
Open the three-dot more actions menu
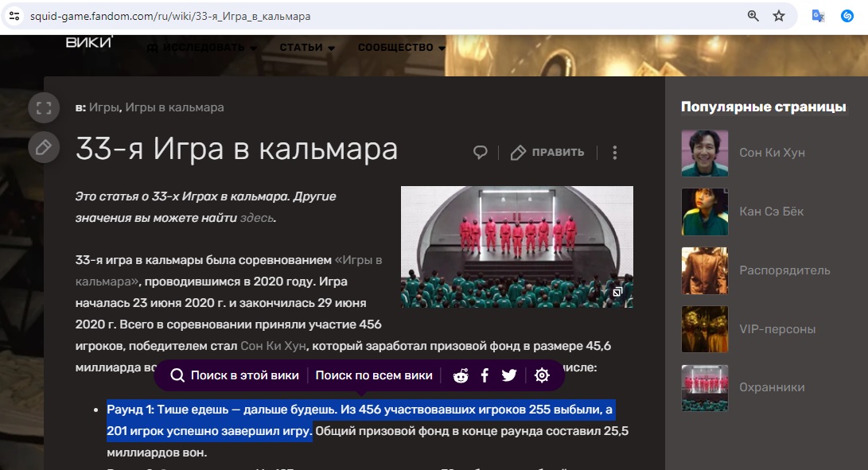[x=614, y=153]
